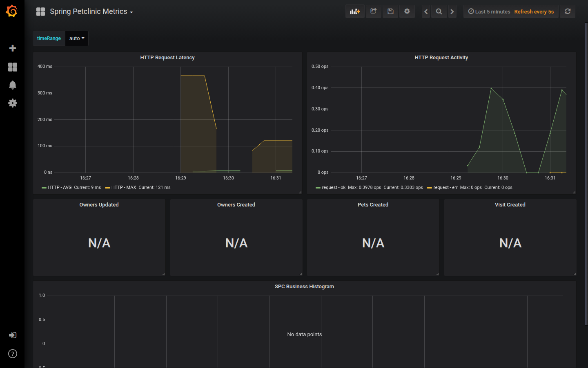Open the Dashboards grid icon in sidebar
The width and height of the screenshot is (588, 368).
click(x=13, y=67)
